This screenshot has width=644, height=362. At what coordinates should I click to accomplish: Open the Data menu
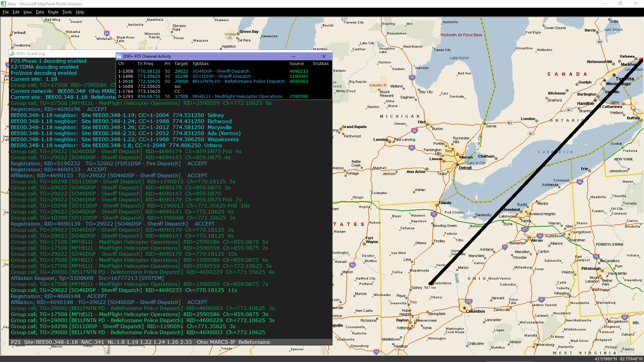pos(40,12)
